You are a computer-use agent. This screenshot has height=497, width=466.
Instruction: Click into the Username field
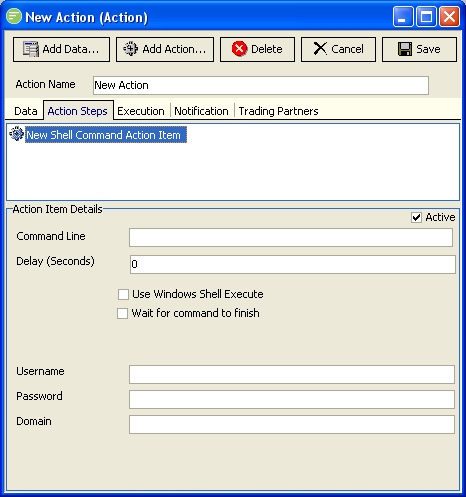pyautogui.click(x=292, y=374)
